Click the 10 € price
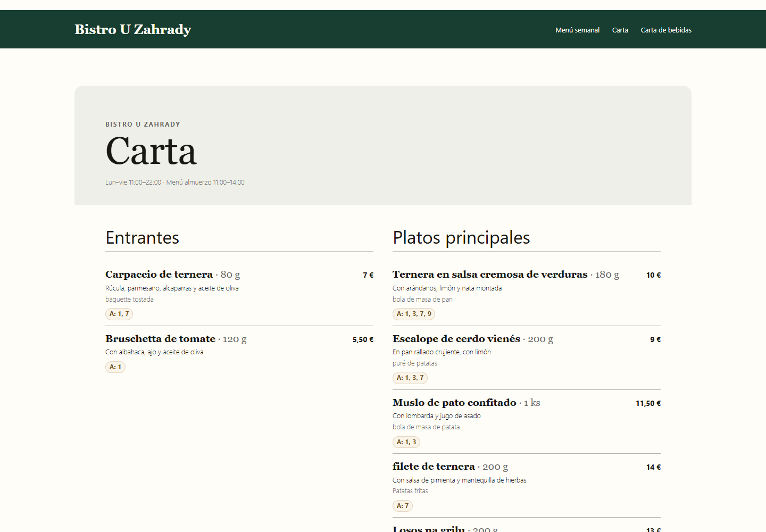Image resolution: width=766 pixels, height=532 pixels. pos(653,275)
